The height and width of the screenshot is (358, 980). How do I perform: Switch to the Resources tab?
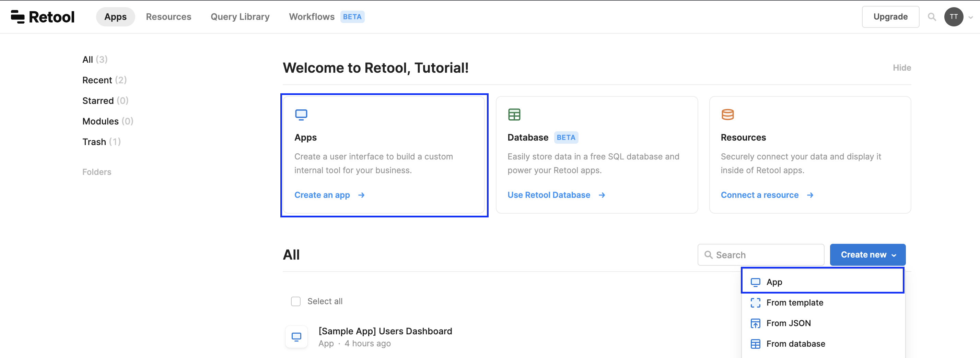click(x=168, y=17)
